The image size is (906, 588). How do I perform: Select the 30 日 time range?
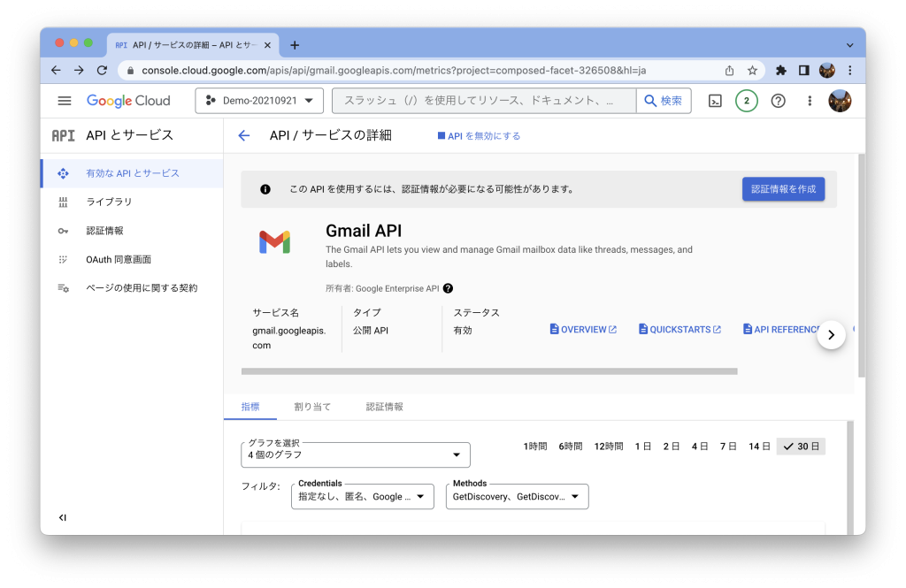pyautogui.click(x=801, y=447)
